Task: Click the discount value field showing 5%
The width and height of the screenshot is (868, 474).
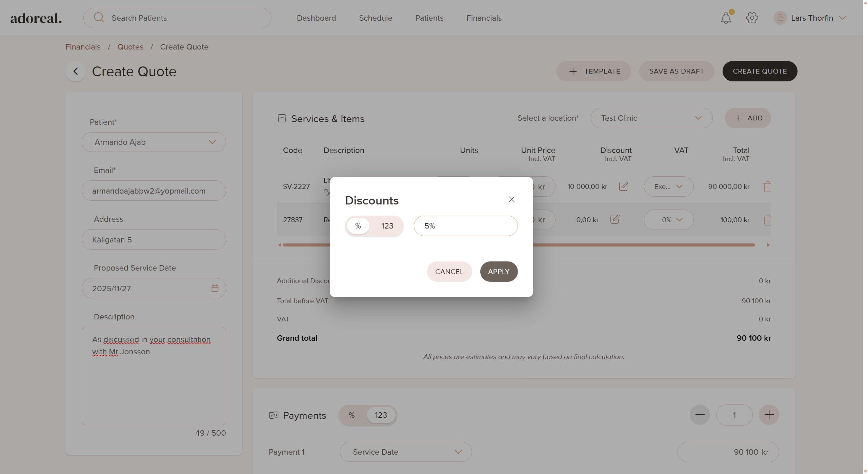Action: point(465,226)
